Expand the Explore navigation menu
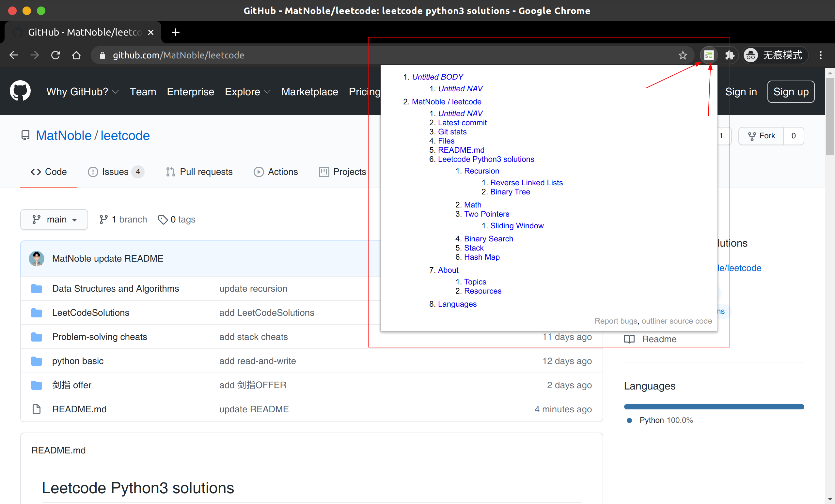 click(x=247, y=92)
